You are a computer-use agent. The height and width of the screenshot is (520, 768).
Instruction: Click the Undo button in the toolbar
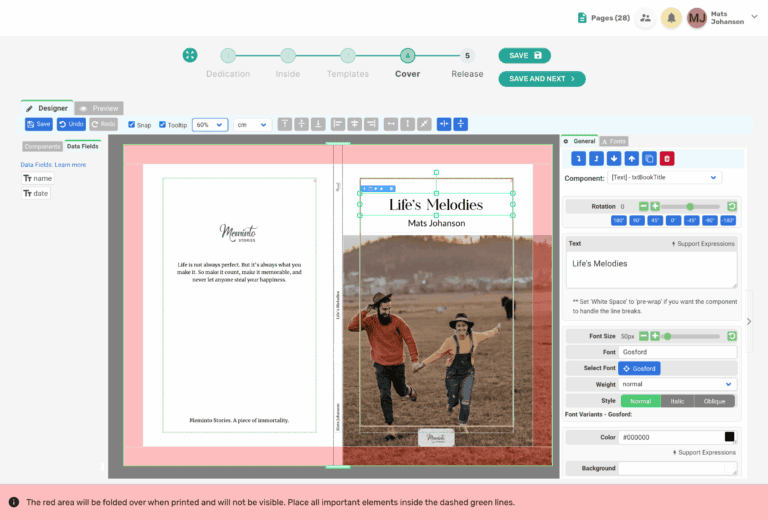coord(71,124)
